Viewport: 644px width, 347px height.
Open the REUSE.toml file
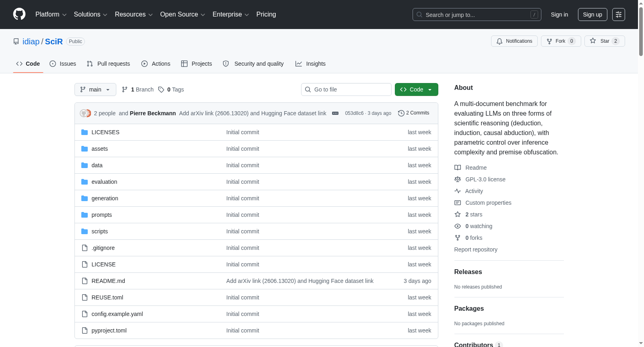pos(107,297)
